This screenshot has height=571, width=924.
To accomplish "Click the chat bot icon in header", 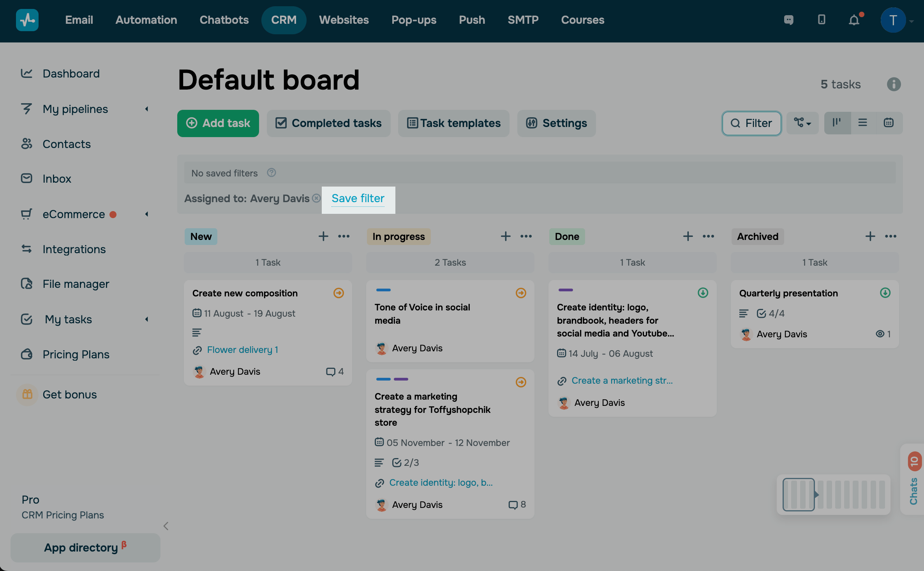I will click(789, 20).
